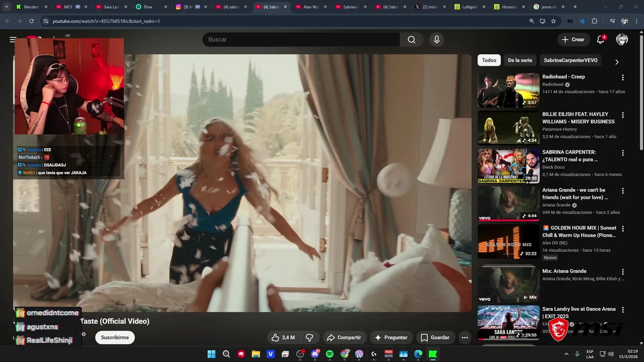Like the video with 3,4 M
The height and width of the screenshot is (362, 644).
point(283,337)
